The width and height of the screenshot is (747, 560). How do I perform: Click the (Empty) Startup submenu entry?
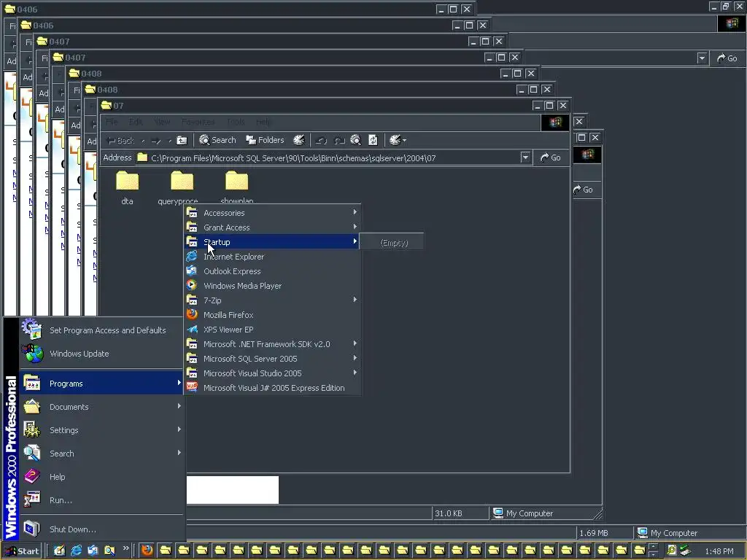pyautogui.click(x=392, y=242)
